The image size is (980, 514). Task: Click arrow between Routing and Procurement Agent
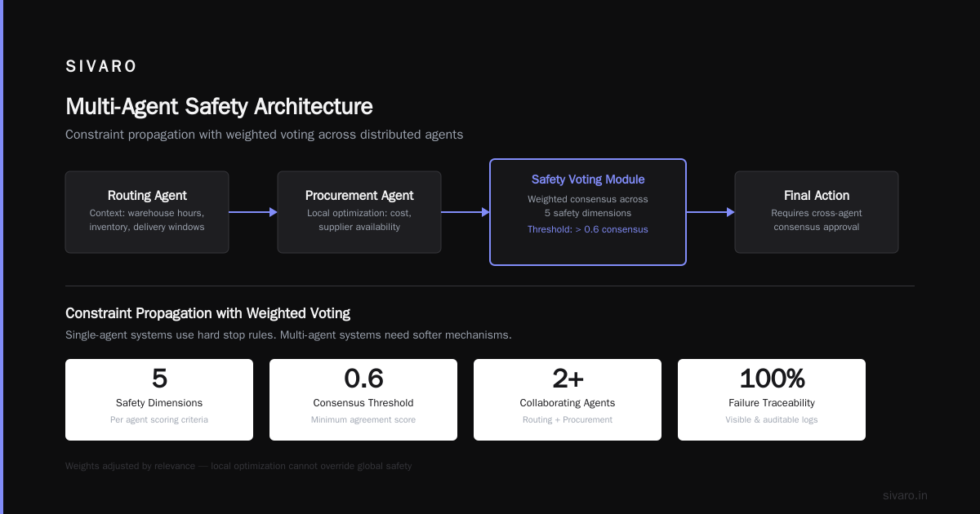point(253,212)
